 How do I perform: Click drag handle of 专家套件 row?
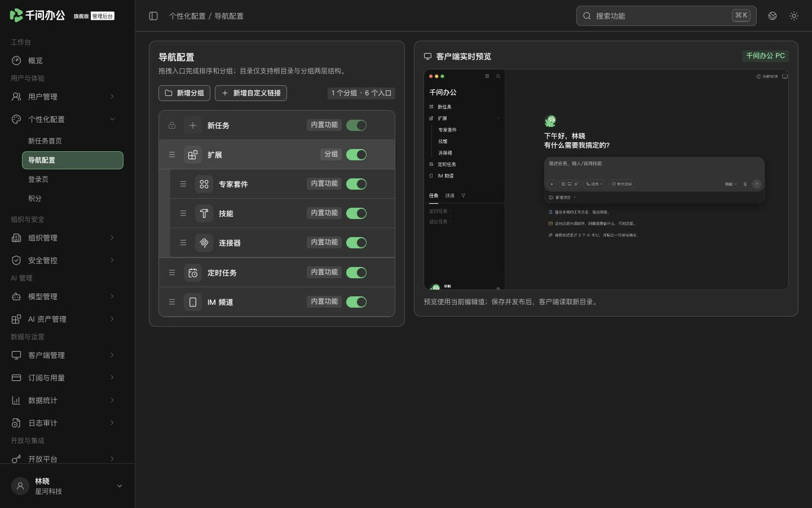pos(183,184)
